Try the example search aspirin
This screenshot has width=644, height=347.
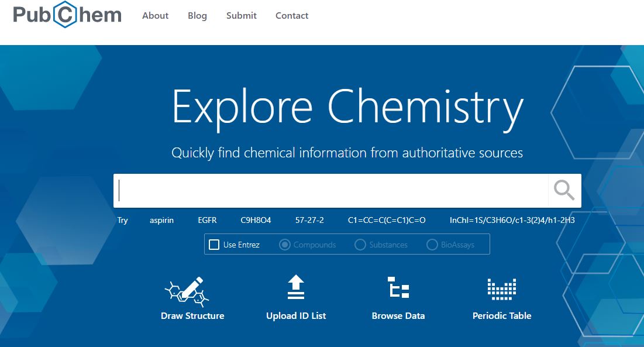(x=161, y=220)
